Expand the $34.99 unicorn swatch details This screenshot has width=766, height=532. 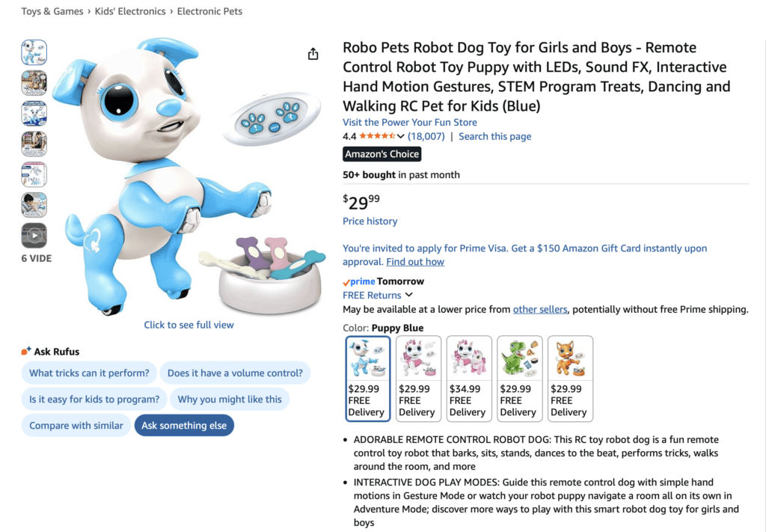(469, 379)
